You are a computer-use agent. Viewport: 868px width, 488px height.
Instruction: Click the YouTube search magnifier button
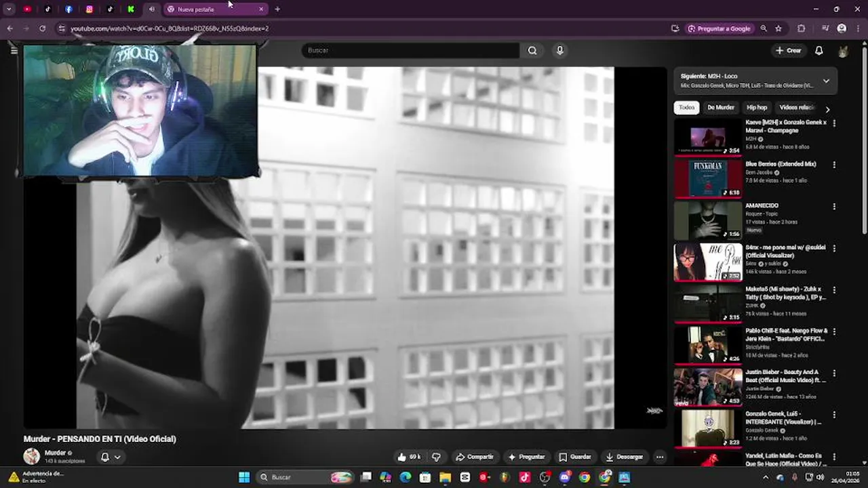coord(532,50)
